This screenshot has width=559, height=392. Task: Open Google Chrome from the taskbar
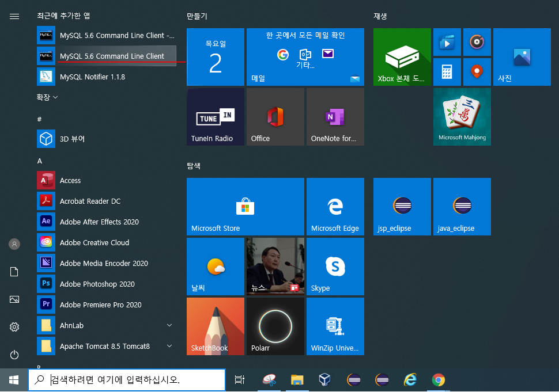coord(438,380)
